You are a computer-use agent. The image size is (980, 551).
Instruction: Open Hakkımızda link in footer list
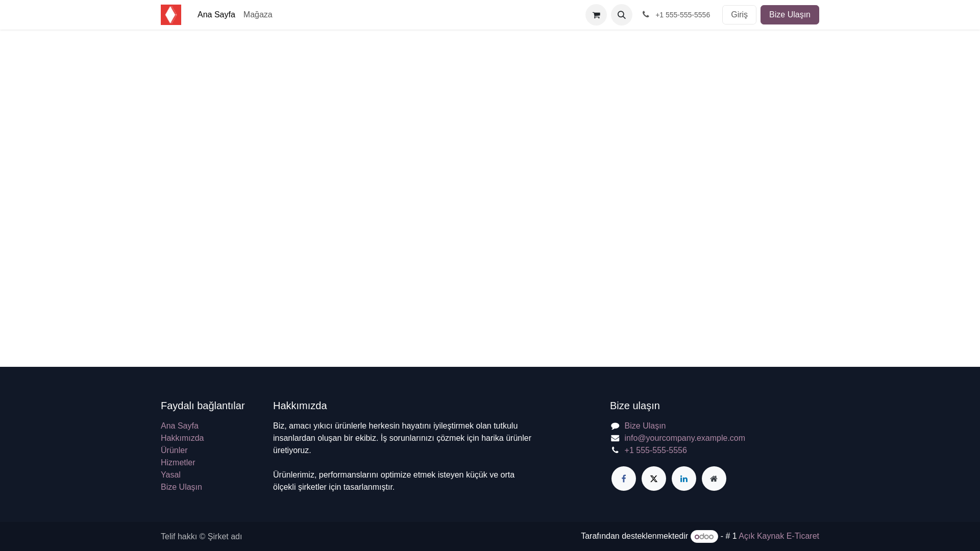click(182, 438)
